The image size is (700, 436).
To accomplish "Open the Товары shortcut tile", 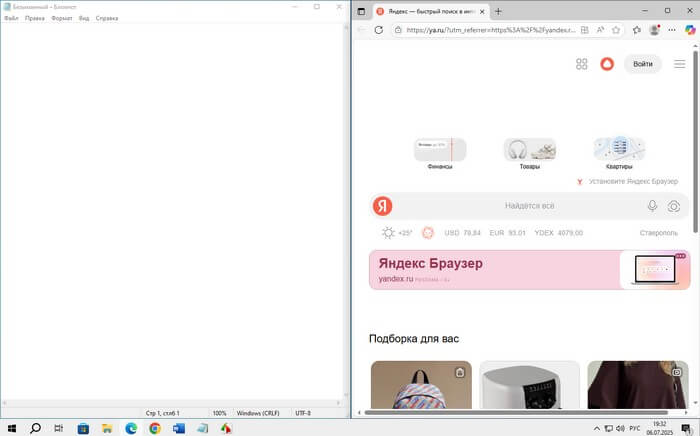I will pyautogui.click(x=529, y=151).
